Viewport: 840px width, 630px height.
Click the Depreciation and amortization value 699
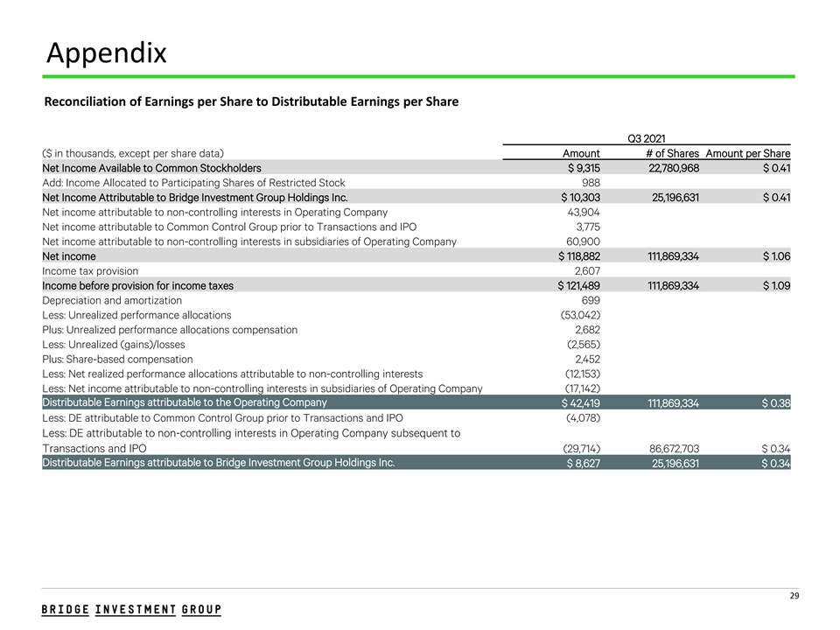point(590,300)
